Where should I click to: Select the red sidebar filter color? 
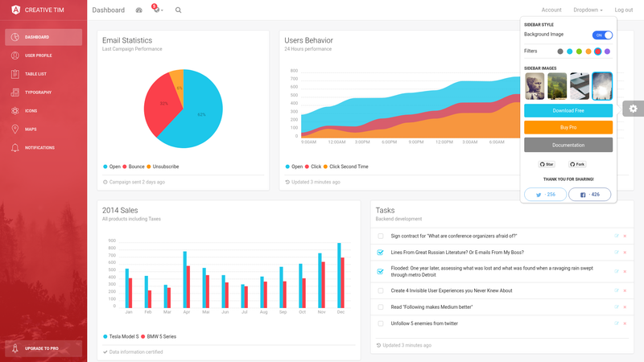tap(598, 51)
